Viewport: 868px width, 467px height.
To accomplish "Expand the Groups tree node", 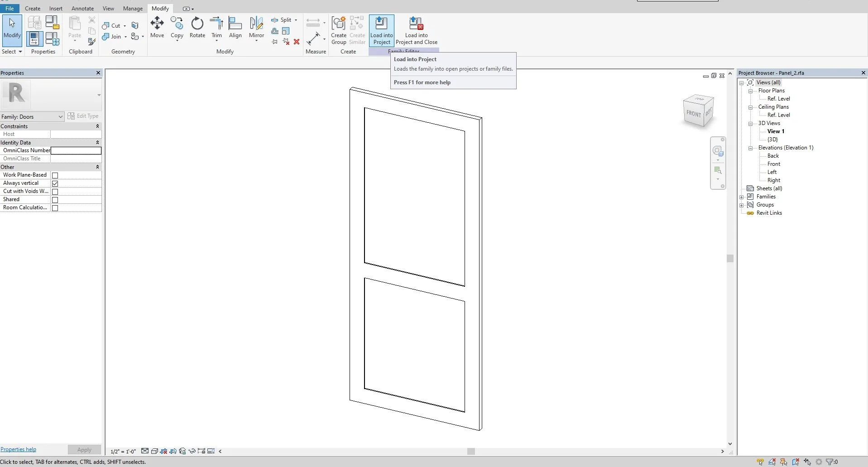I will pyautogui.click(x=742, y=205).
